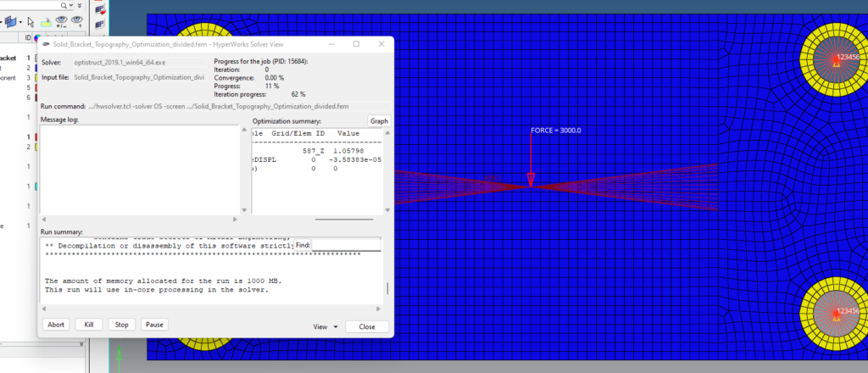The width and height of the screenshot is (868, 373).
Task: Click the ID column header
Action: (x=28, y=37)
